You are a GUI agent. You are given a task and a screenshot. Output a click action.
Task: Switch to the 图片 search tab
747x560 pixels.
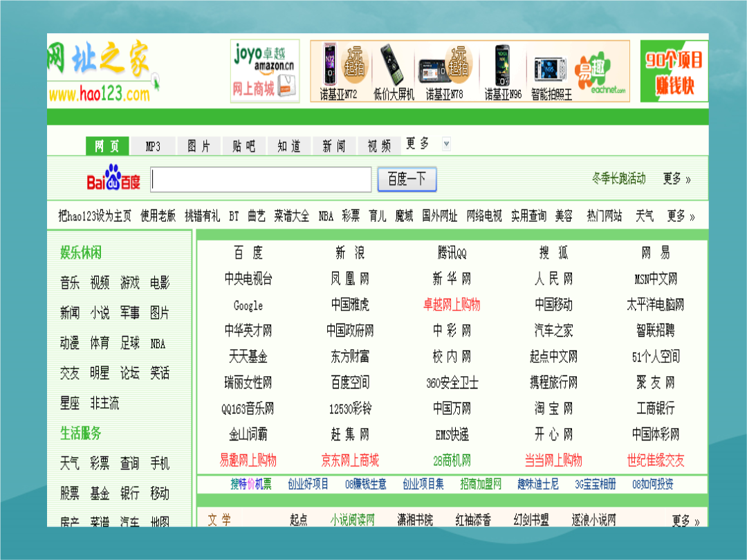pos(199,146)
